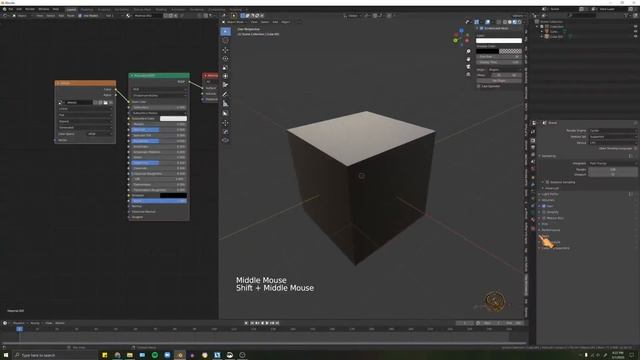Select the Rotate tool in viewport toolbar
This screenshot has width=640, height=360.
(225, 59)
